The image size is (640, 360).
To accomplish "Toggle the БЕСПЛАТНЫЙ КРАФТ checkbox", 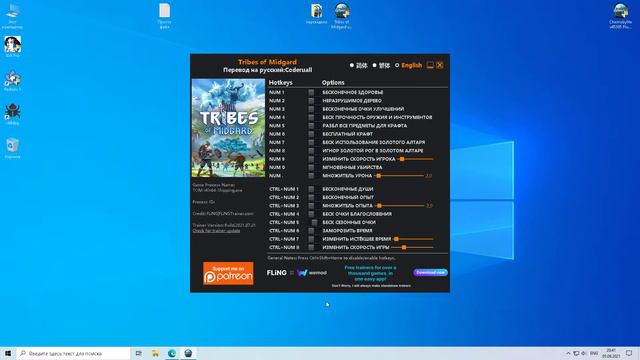I will coord(311,134).
